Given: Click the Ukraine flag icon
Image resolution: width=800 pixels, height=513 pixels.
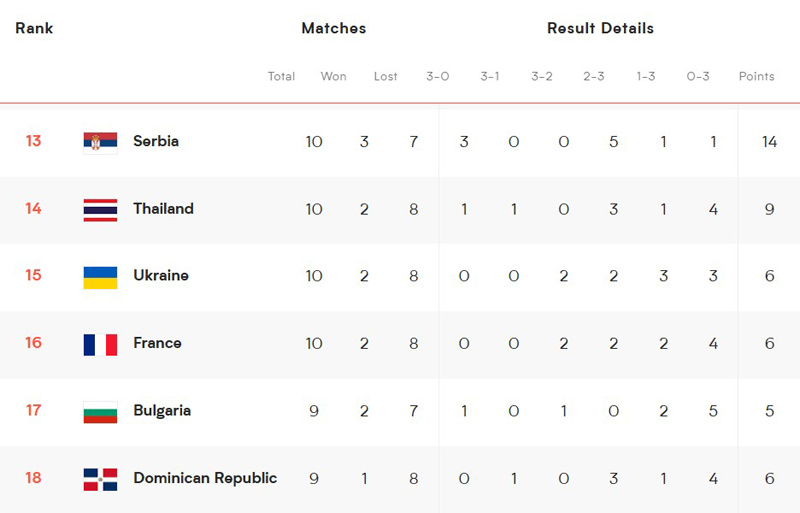Looking at the screenshot, I should [100, 277].
